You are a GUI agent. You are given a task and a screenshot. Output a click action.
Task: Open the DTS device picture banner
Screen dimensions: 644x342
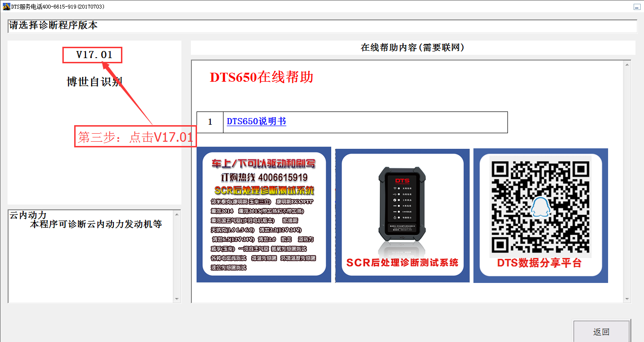402,216
